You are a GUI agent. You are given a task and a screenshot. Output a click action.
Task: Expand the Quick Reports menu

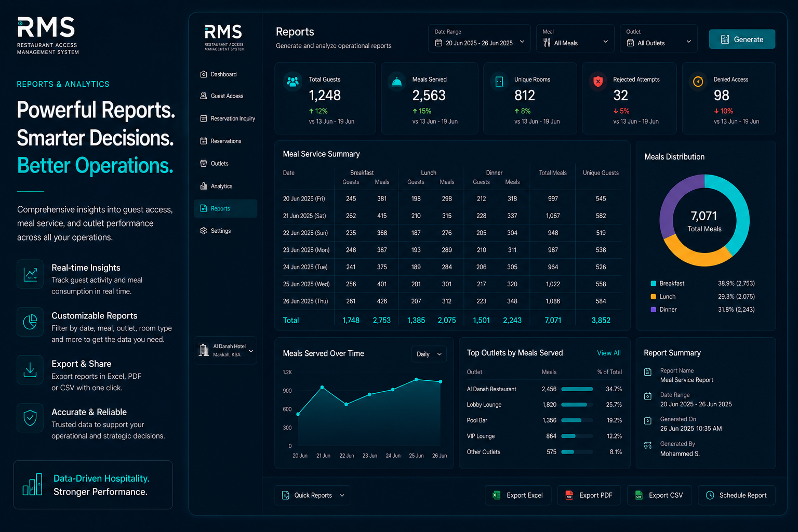tap(312, 495)
